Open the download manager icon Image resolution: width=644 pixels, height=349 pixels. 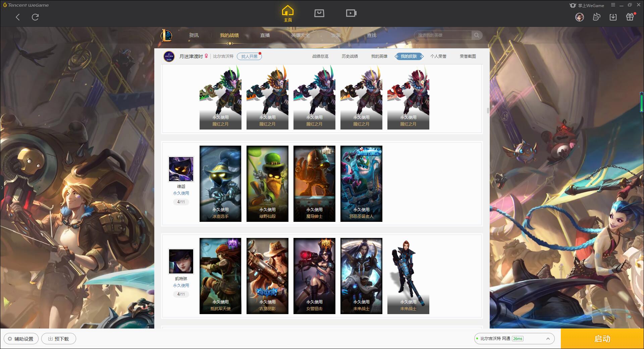(x=613, y=17)
